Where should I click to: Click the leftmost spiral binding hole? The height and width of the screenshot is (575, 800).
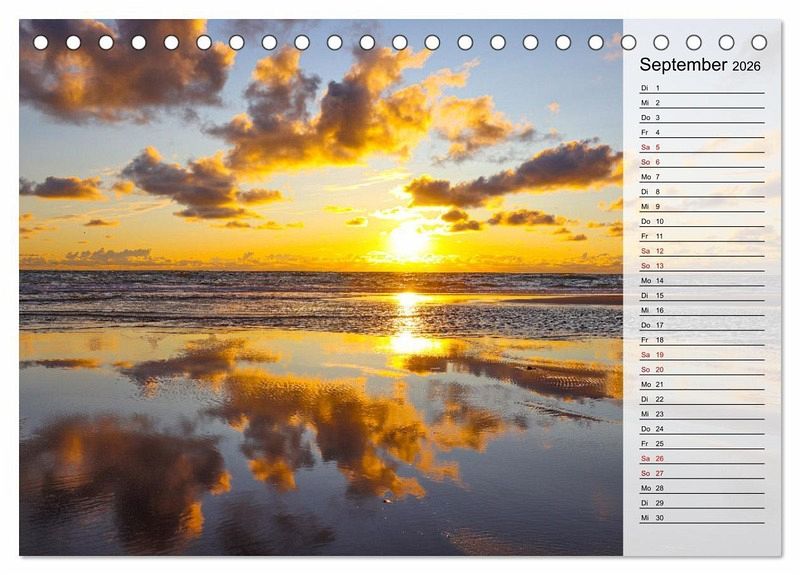(x=41, y=42)
